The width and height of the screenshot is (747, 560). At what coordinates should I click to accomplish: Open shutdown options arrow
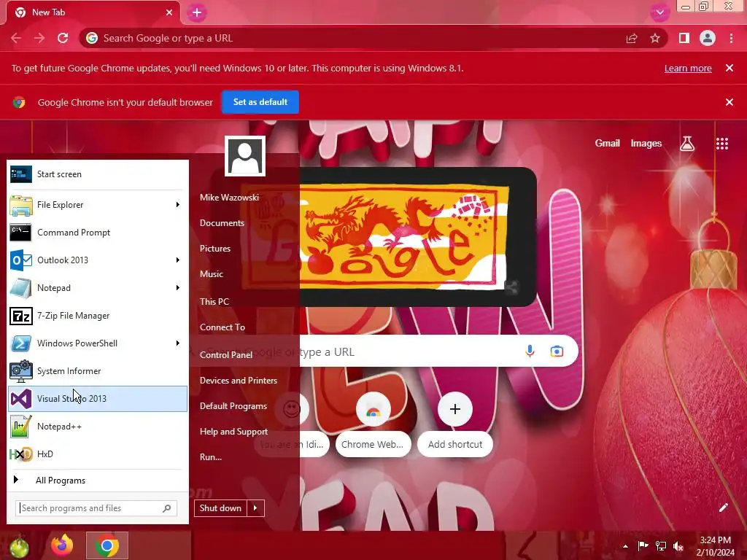click(x=255, y=508)
